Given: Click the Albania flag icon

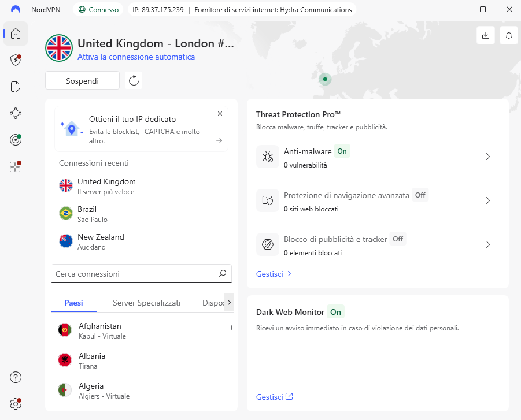Looking at the screenshot, I should pos(65,360).
